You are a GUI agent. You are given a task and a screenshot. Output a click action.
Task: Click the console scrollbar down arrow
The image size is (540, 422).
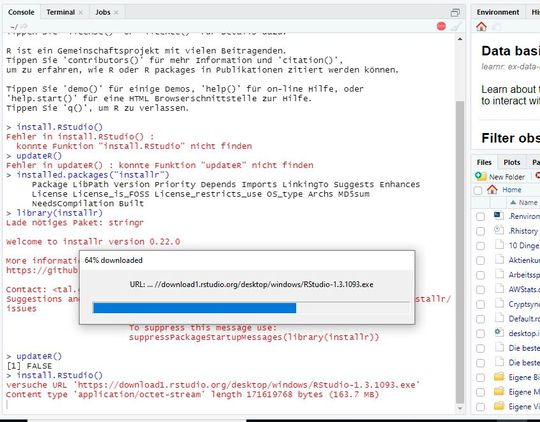[x=460, y=408]
